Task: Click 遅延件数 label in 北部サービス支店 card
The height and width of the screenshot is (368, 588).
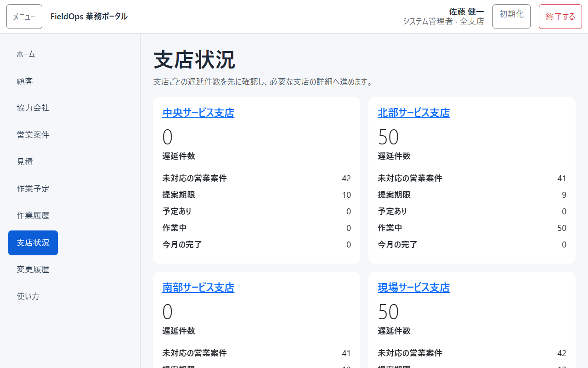Action: tap(394, 156)
